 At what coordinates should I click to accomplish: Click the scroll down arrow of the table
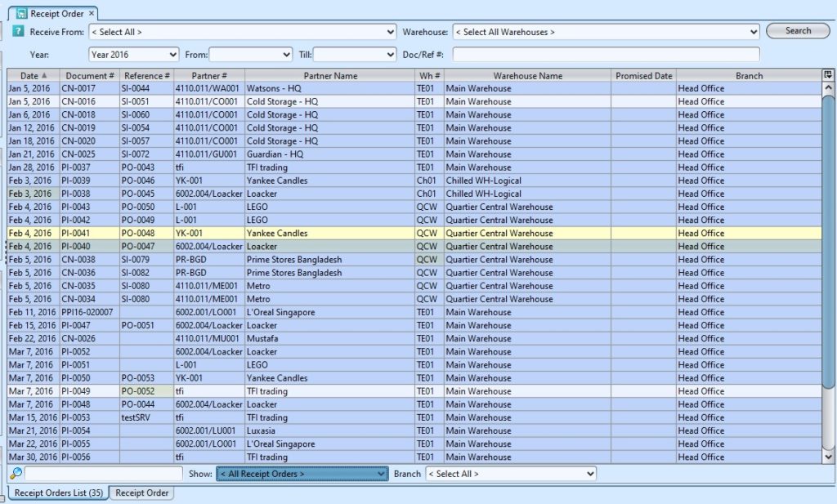tap(828, 457)
